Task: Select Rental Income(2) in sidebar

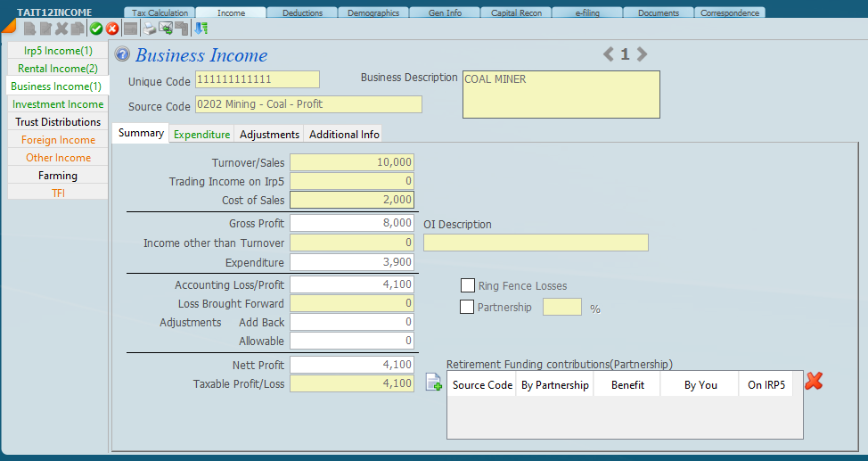Action: pos(58,68)
